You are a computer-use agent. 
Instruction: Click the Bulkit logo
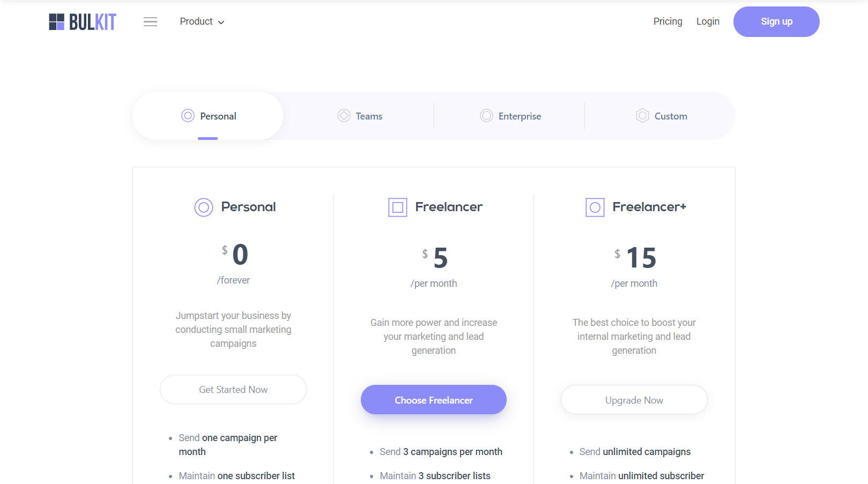(83, 22)
